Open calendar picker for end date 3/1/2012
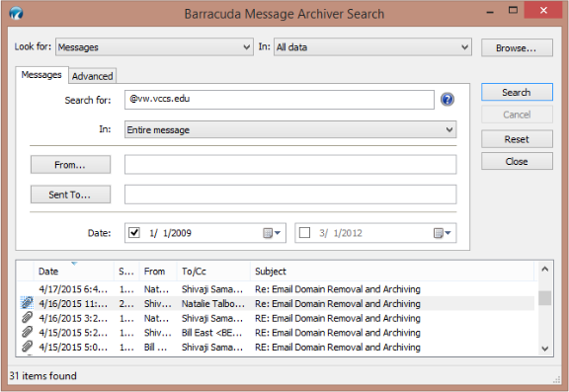This screenshot has height=392, width=569. [443, 233]
